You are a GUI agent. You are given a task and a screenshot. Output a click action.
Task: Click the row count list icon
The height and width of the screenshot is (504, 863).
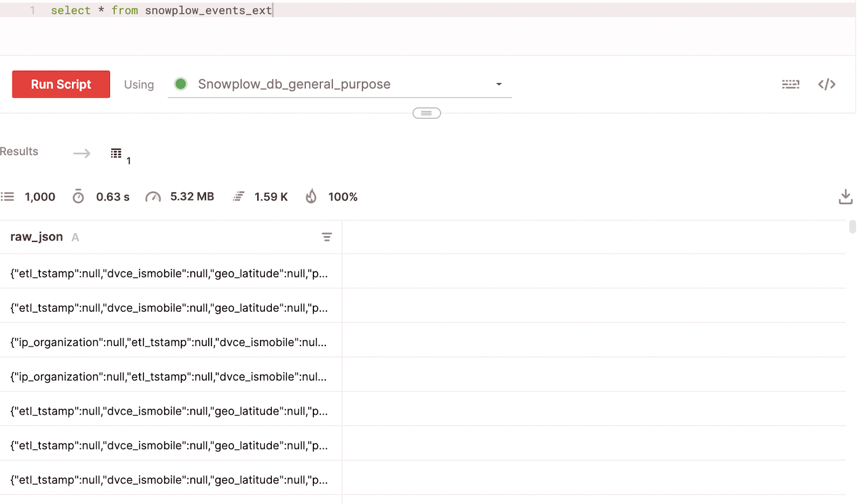pyautogui.click(x=7, y=196)
